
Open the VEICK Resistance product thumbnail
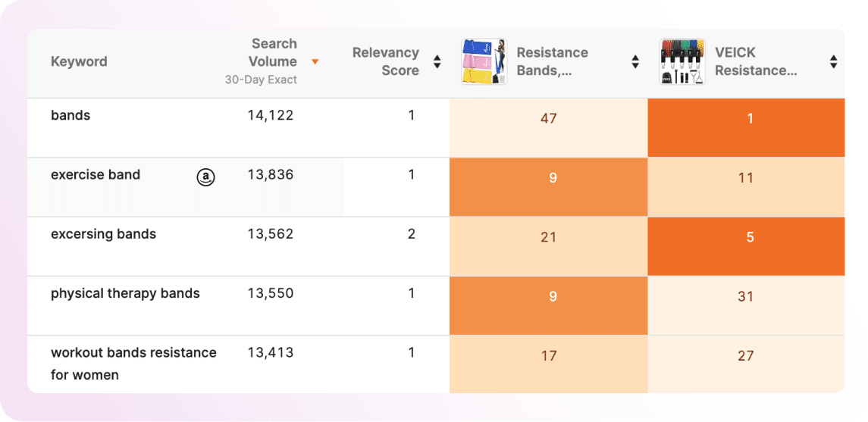682,61
